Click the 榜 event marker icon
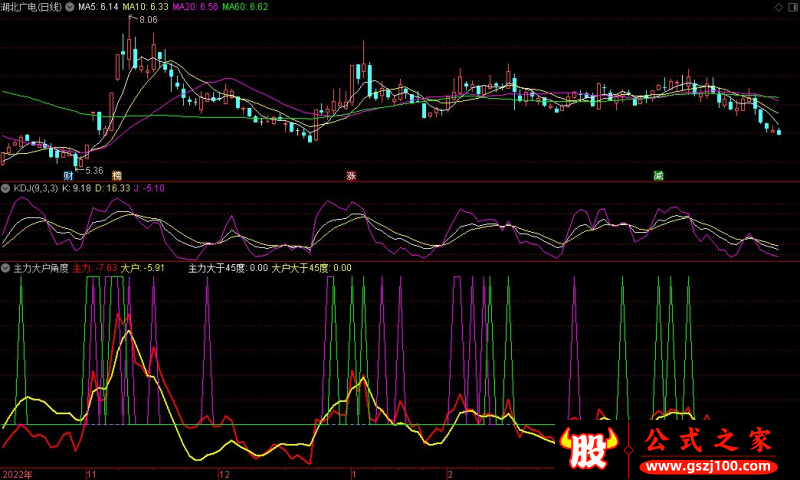The width and height of the screenshot is (800, 480). [117, 175]
